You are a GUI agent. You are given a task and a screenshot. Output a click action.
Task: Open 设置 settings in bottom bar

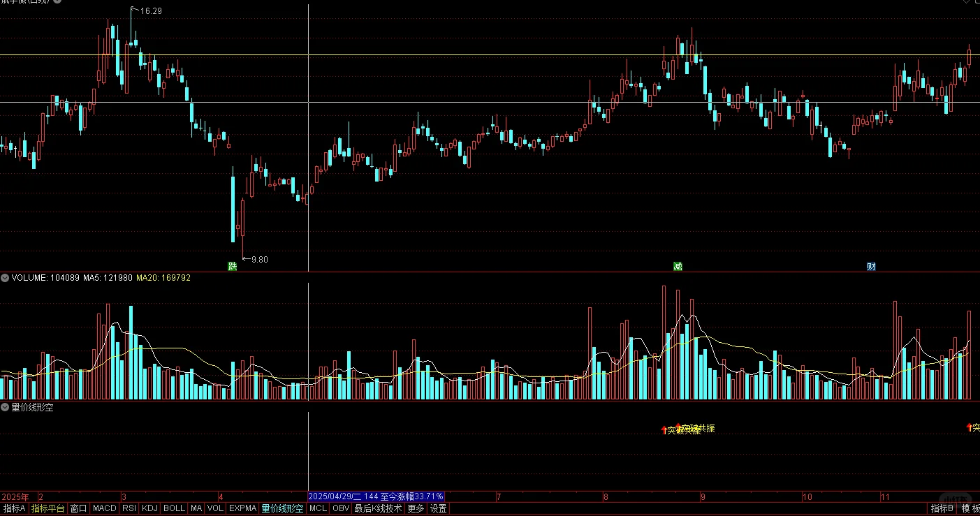point(438,509)
